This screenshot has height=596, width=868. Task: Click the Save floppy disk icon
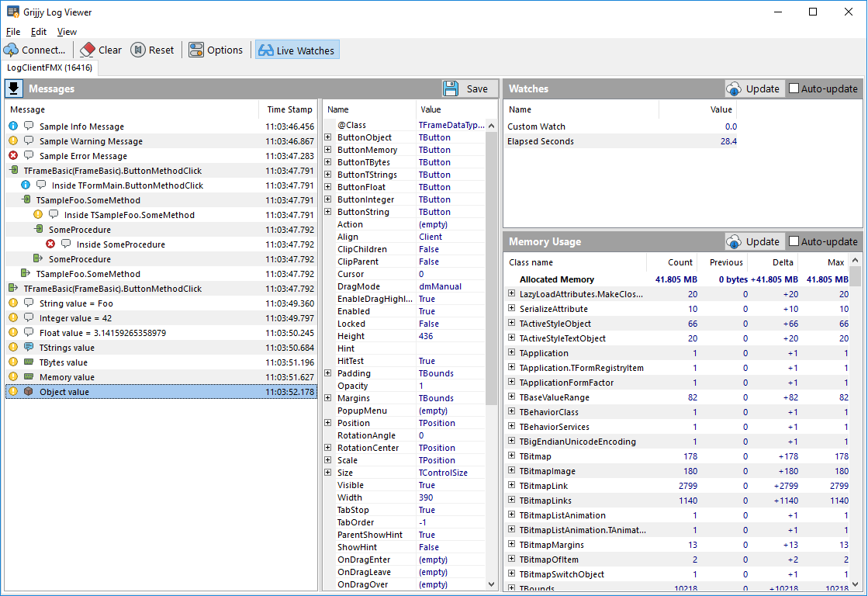coord(451,88)
